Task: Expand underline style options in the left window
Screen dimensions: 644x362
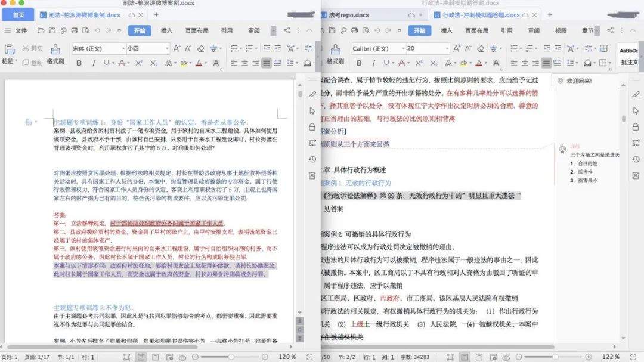Action: click(x=113, y=63)
